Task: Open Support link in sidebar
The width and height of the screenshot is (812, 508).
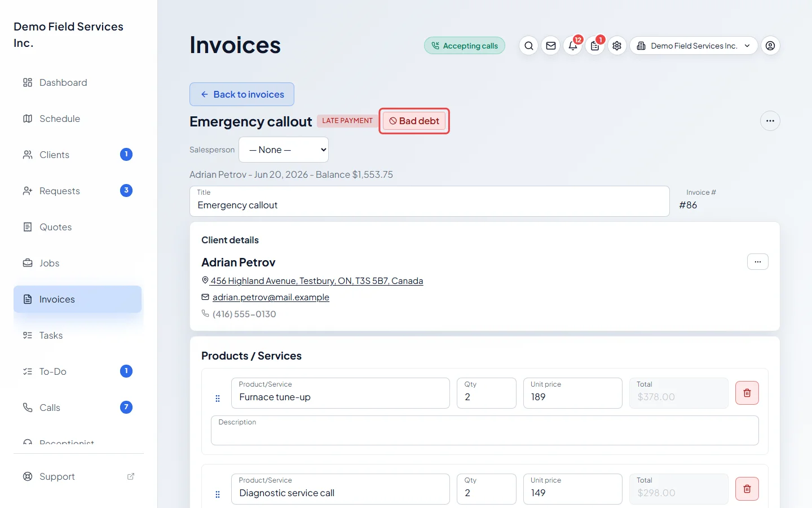Action: tap(78, 476)
